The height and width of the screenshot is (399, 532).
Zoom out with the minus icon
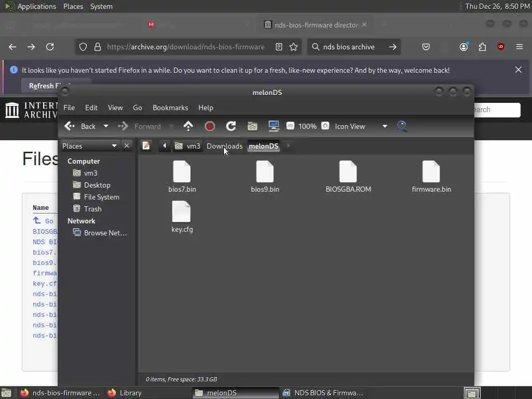click(290, 126)
